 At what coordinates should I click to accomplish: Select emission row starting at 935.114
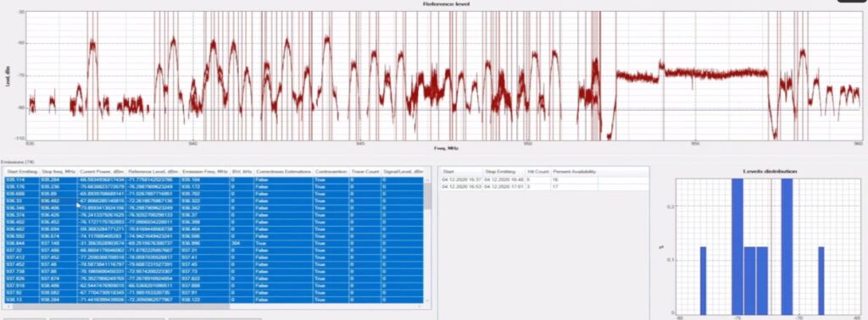[214, 179]
